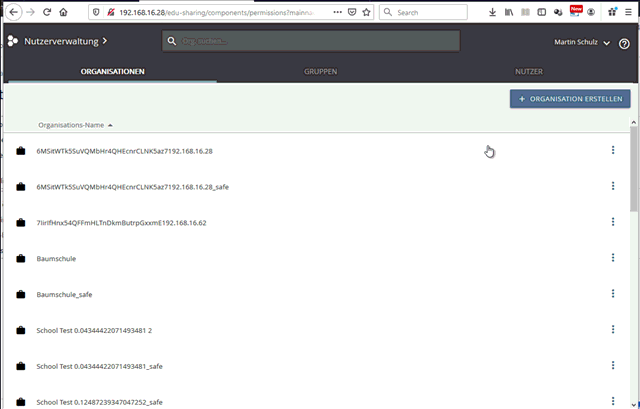Open browser downloads panel
Screen dimensions: 640x409
pos(492,12)
